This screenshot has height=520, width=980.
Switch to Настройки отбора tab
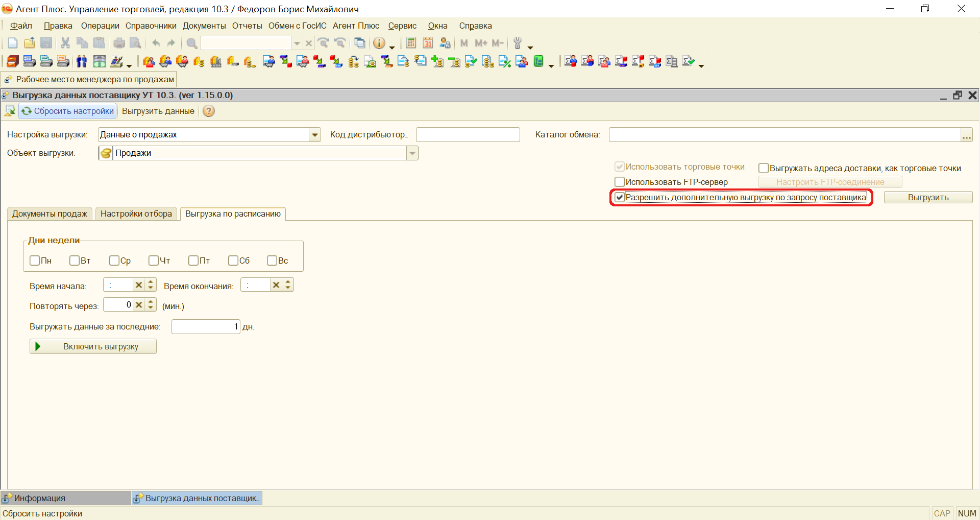pyautogui.click(x=136, y=214)
